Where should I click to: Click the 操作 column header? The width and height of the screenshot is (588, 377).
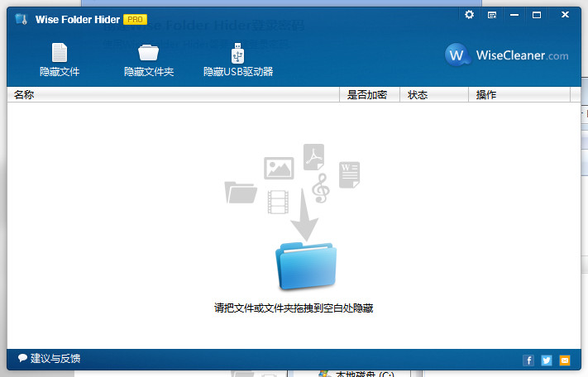pos(486,95)
